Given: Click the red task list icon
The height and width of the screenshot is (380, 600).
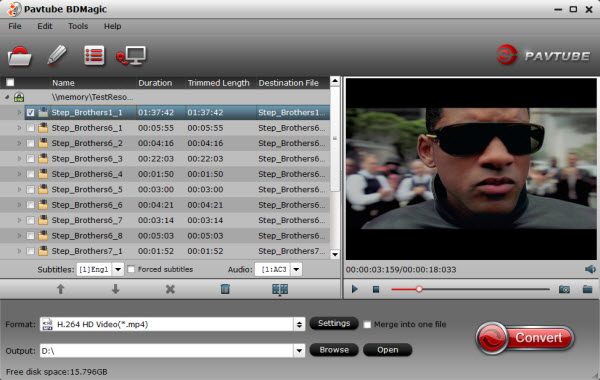Looking at the screenshot, I should pos(94,55).
